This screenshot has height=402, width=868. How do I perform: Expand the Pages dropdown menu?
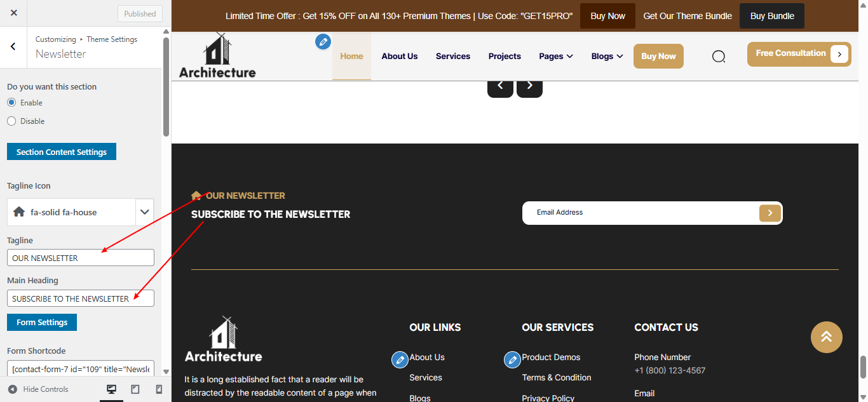(x=555, y=56)
